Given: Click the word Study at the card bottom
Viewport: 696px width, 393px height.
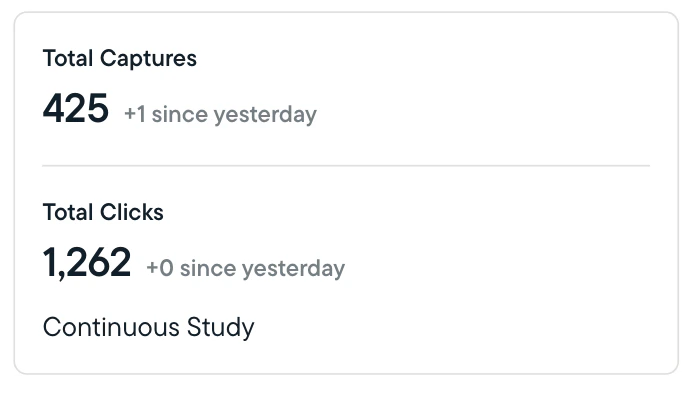Looking at the screenshot, I should (221, 329).
